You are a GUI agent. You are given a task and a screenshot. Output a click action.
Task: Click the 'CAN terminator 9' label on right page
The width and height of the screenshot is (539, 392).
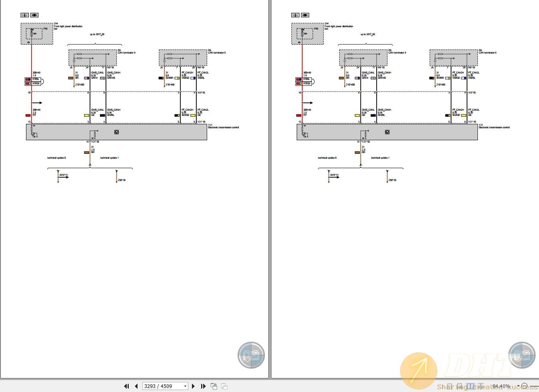click(397, 53)
